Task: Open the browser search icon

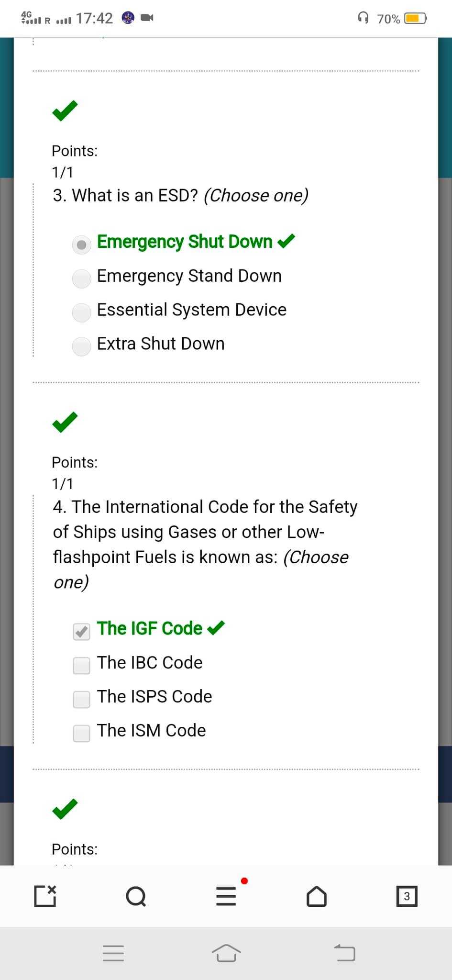Action: (136, 896)
